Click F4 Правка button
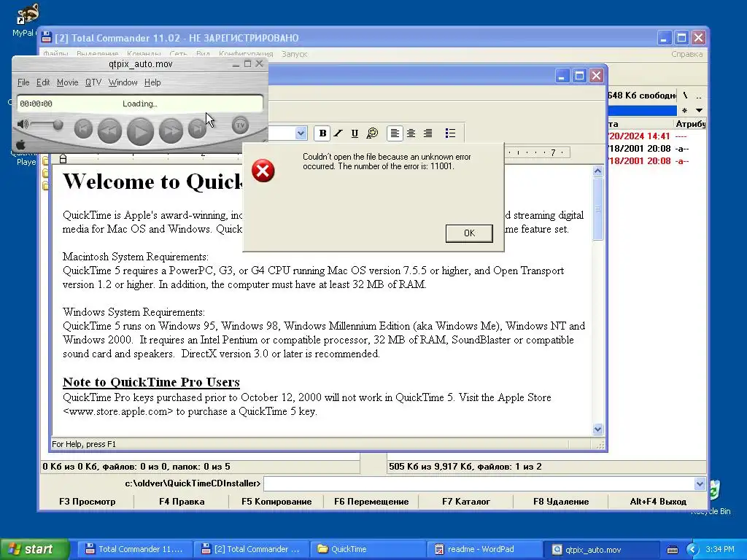The width and height of the screenshot is (747, 560). point(182,502)
